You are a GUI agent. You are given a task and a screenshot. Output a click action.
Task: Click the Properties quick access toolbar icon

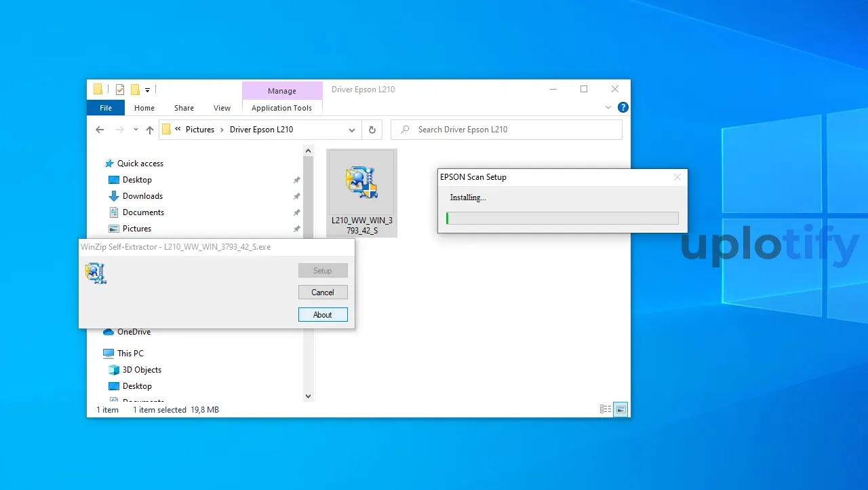click(120, 89)
